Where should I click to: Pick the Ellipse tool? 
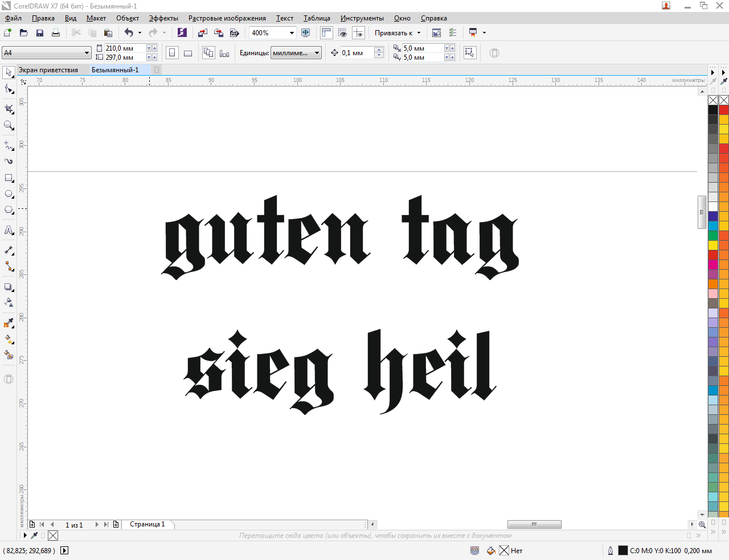9,194
